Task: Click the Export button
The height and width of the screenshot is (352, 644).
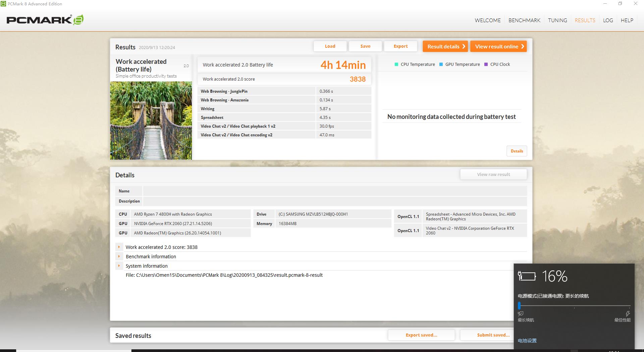Action: tap(400, 46)
